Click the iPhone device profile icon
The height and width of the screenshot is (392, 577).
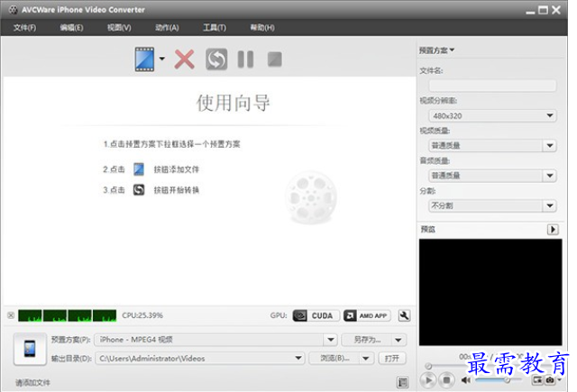tap(30, 349)
